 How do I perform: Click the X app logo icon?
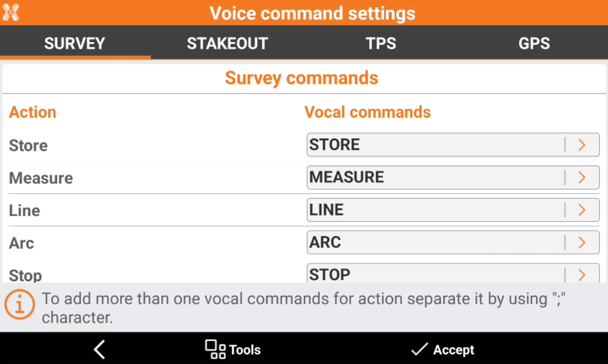coord(11,12)
